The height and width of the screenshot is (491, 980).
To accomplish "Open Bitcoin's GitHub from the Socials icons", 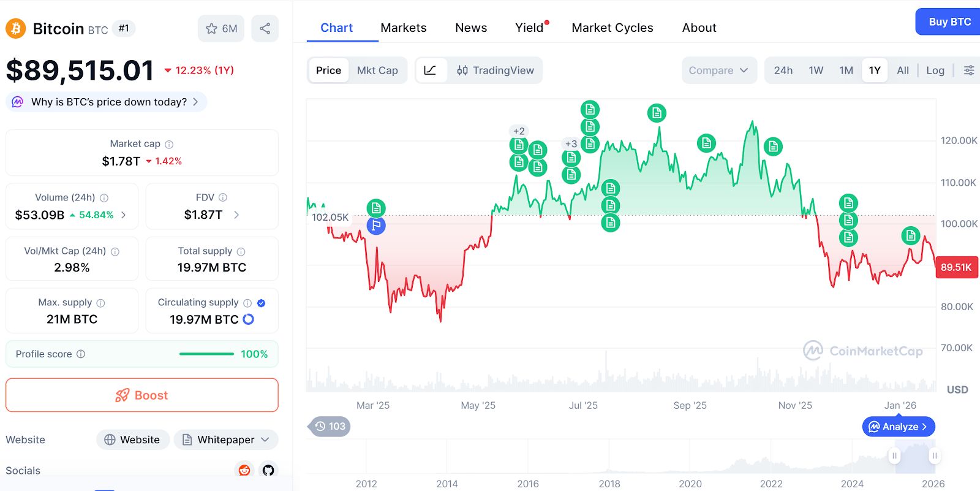I will click(x=268, y=470).
